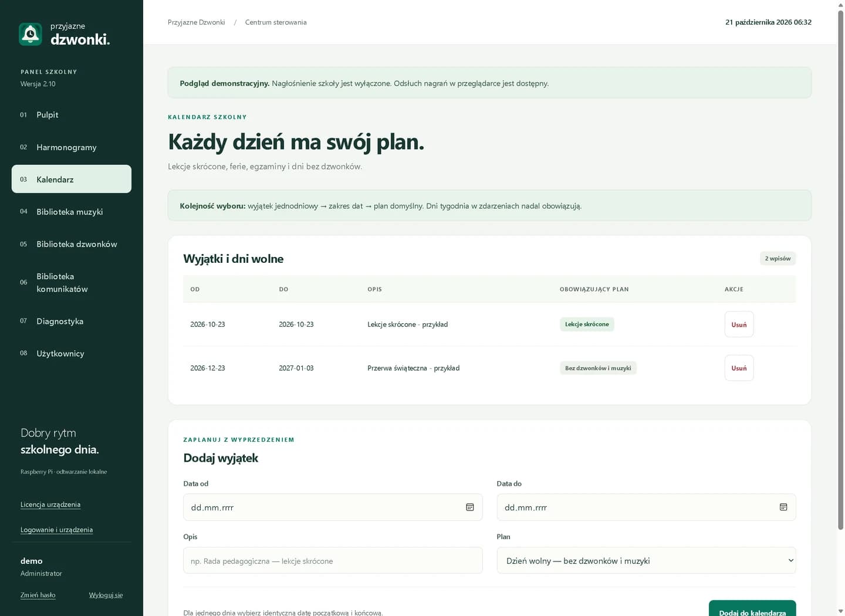Image resolution: width=845 pixels, height=616 pixels.
Task: Click Przerwa świąteczna - przykład description
Action: point(414,368)
